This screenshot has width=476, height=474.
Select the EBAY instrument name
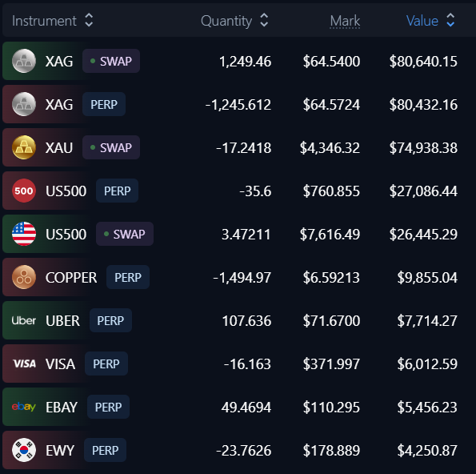[62, 407]
